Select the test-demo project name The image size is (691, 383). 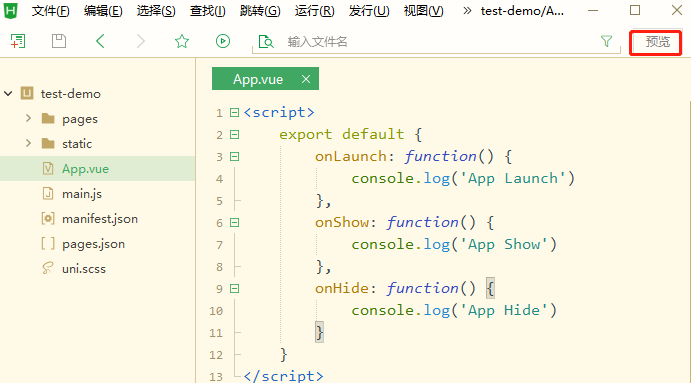tap(71, 93)
